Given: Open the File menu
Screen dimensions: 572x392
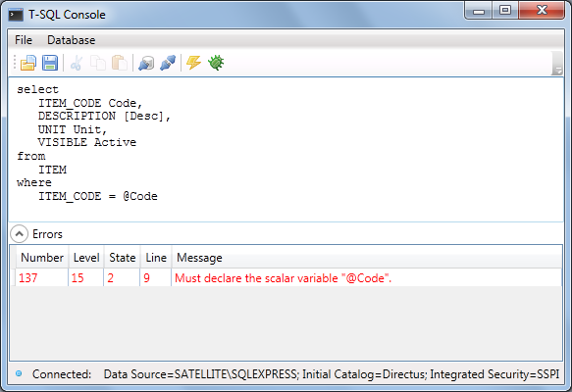Looking at the screenshot, I should 24,40.
